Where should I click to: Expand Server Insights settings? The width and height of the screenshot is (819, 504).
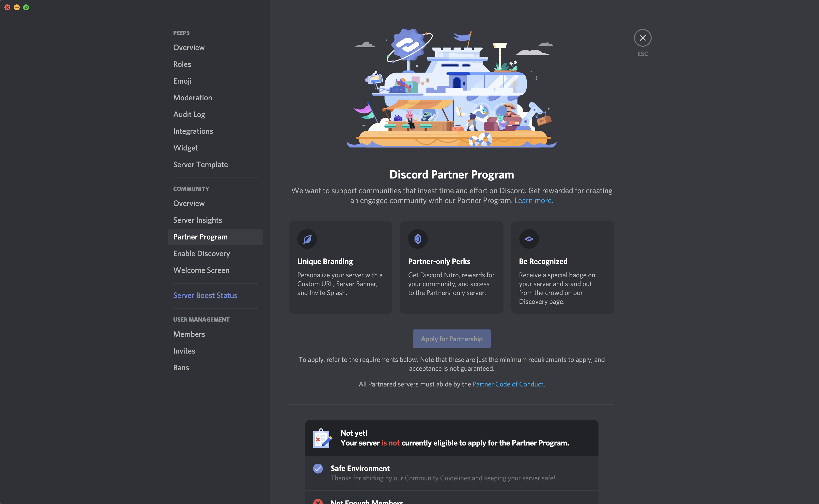pyautogui.click(x=198, y=220)
